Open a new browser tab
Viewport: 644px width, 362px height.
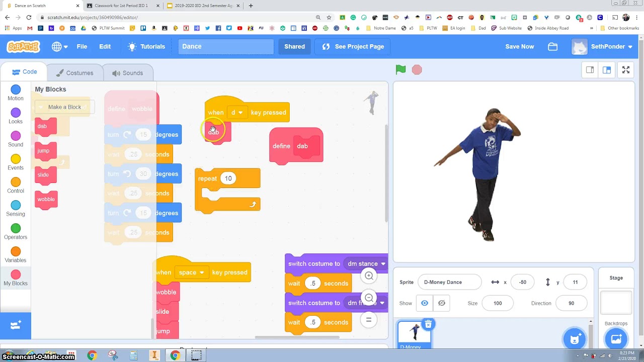point(251,6)
